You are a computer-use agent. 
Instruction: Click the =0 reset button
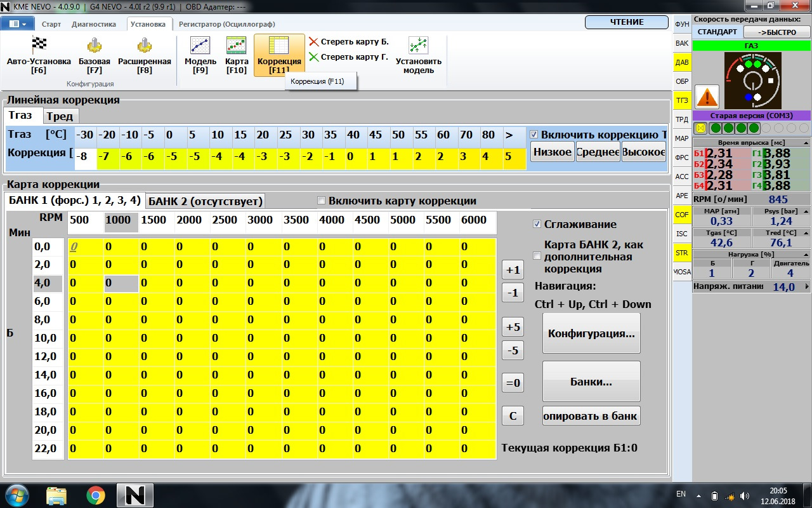click(x=513, y=383)
